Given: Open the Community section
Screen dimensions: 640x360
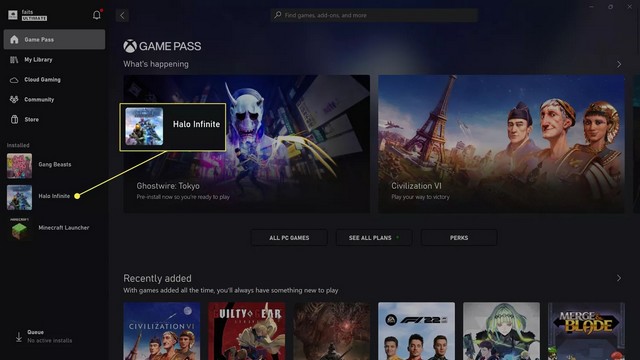Looking at the screenshot, I should [x=54, y=100].
